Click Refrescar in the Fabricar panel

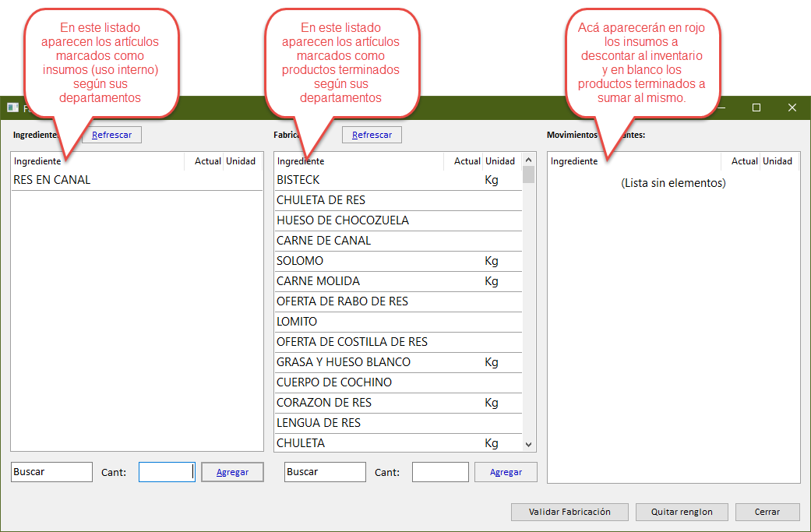pos(372,134)
